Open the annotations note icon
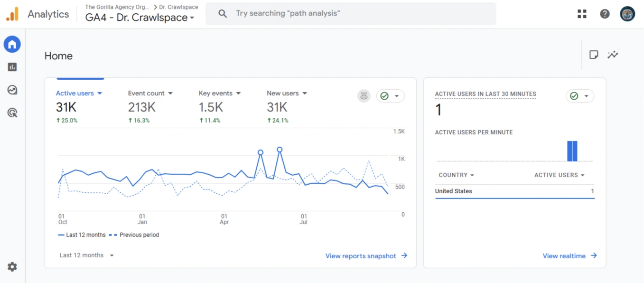644x283 pixels. (x=594, y=55)
